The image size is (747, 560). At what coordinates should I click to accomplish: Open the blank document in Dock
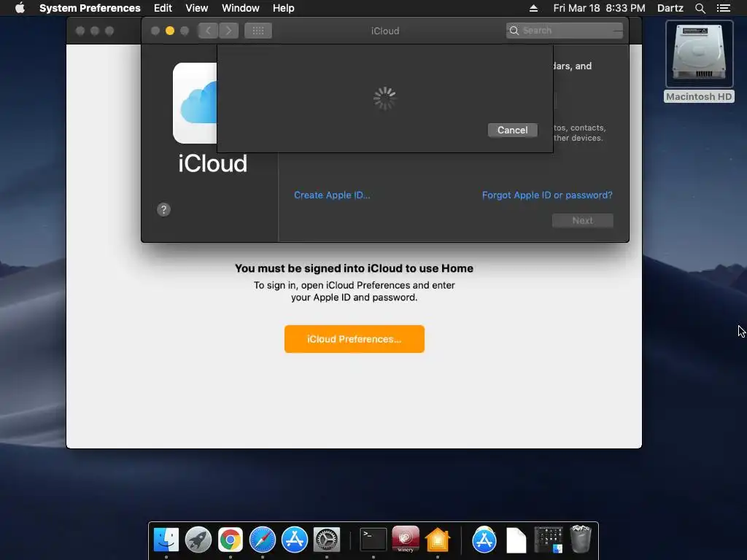(x=516, y=540)
